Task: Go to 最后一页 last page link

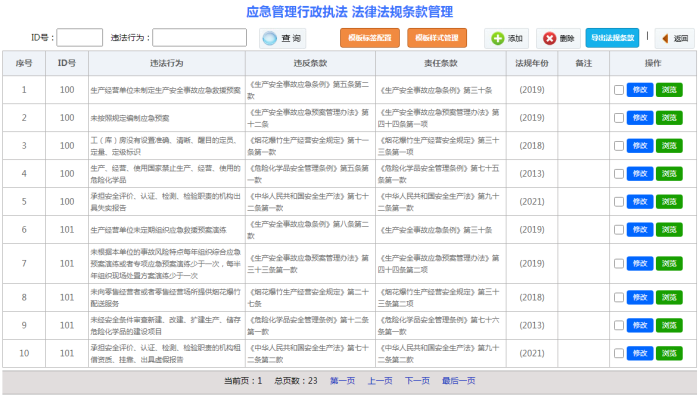Action: pyautogui.click(x=458, y=381)
